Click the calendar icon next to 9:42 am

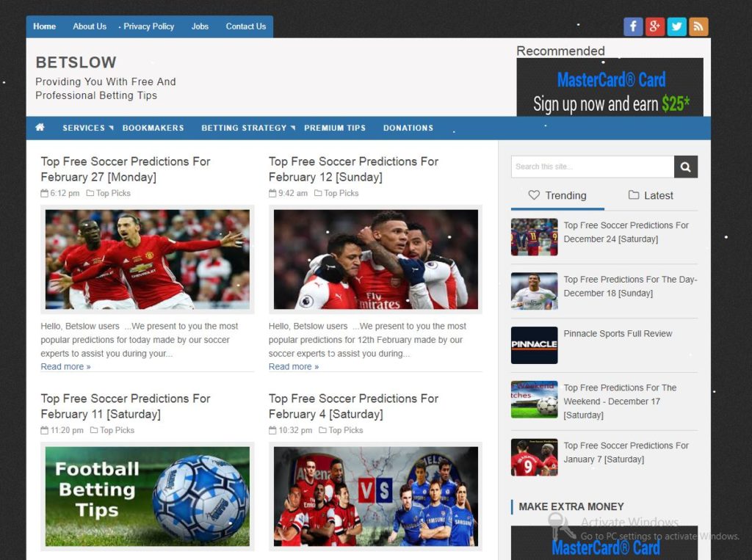tap(272, 193)
